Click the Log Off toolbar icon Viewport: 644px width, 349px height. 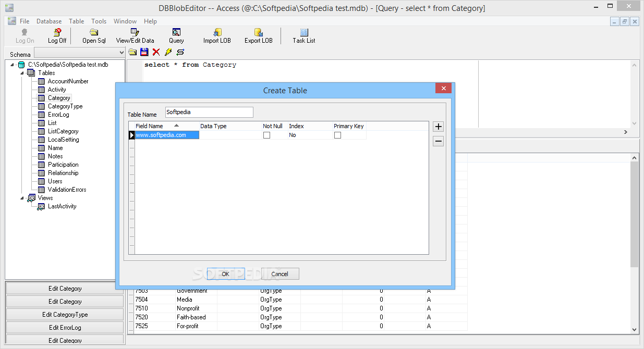[57, 32]
